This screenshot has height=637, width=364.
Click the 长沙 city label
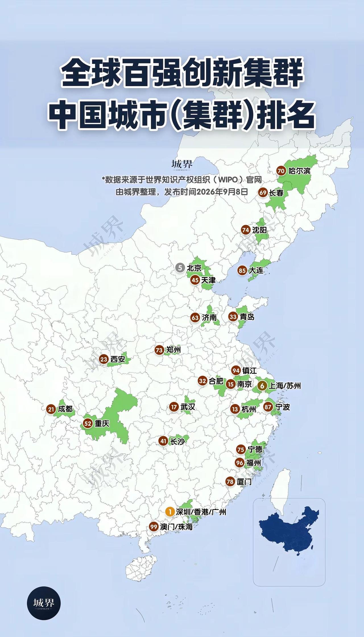coord(177,441)
